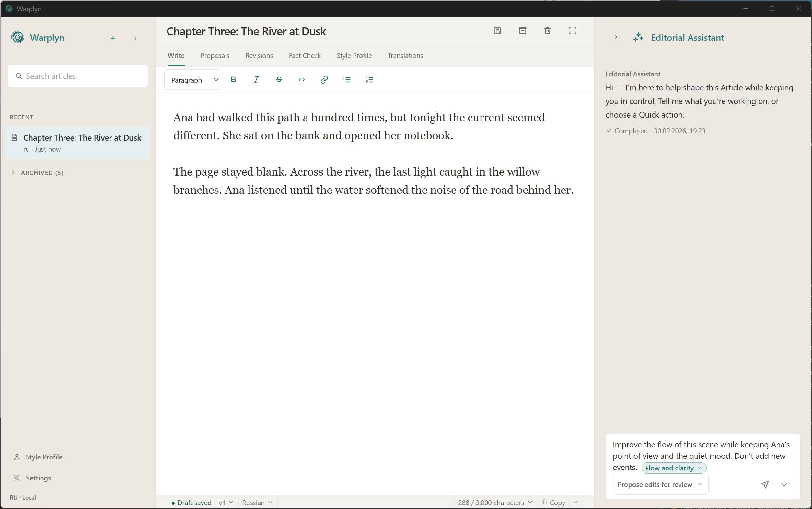Collapse the Editorial Assistant panel chevron

pos(616,37)
